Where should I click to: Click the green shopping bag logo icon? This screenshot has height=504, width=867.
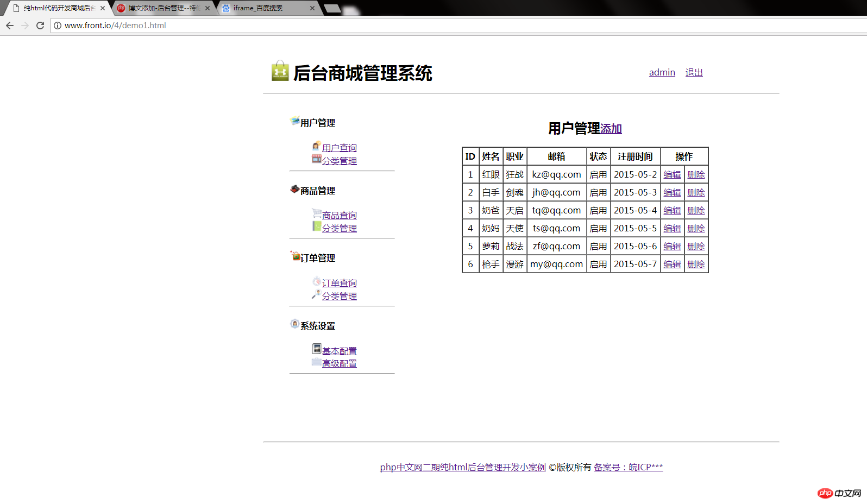point(280,71)
